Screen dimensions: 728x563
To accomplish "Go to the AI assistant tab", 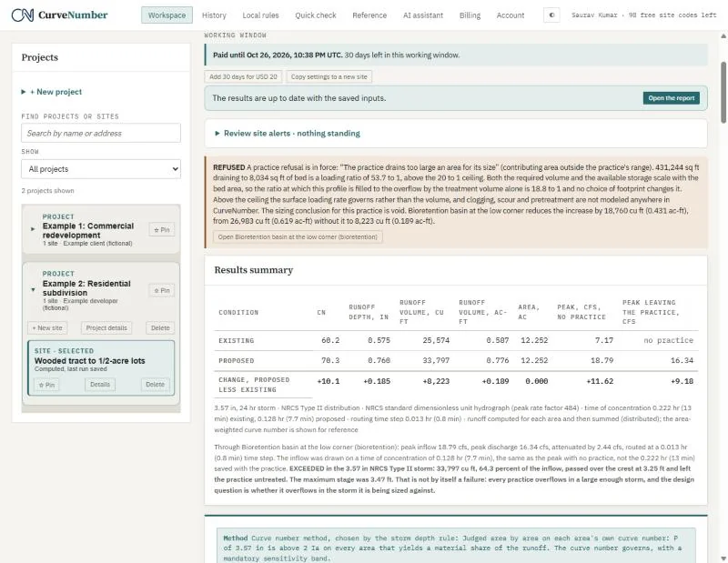I will point(422,15).
